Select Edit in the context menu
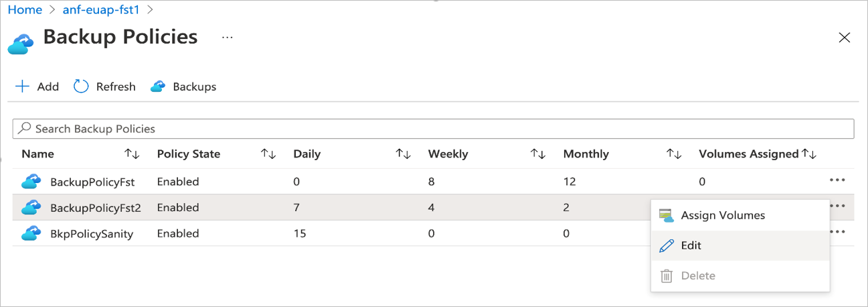Viewport: 868px width, 307px height. [x=691, y=245]
